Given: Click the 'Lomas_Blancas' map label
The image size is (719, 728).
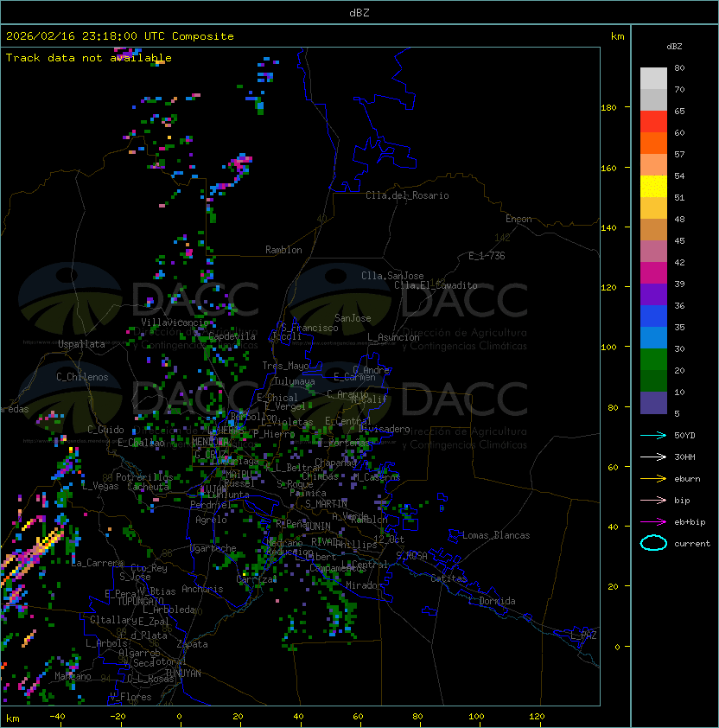Looking at the screenshot, I should (496, 535).
